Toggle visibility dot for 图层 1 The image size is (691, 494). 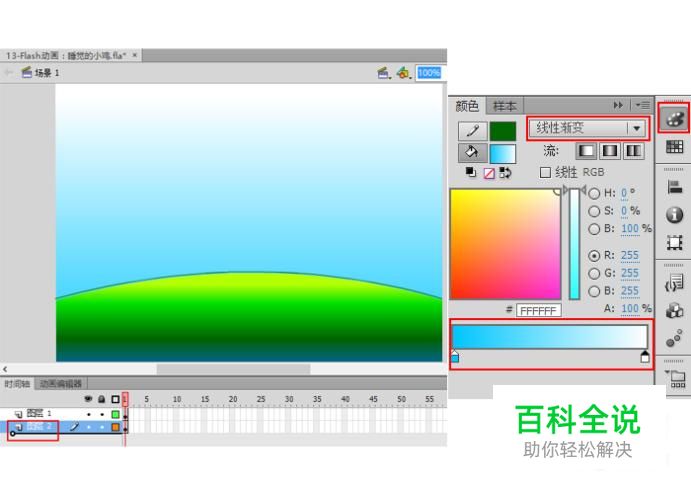click(x=89, y=414)
